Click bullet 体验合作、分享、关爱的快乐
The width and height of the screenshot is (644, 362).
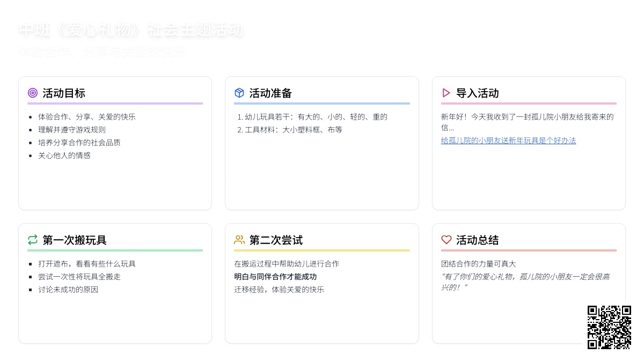(87, 117)
